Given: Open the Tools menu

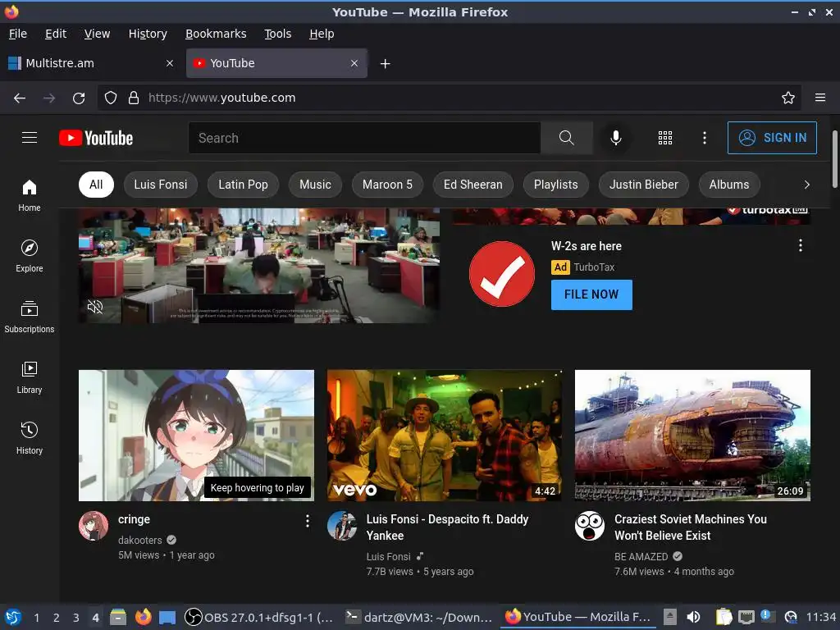Looking at the screenshot, I should (278, 34).
